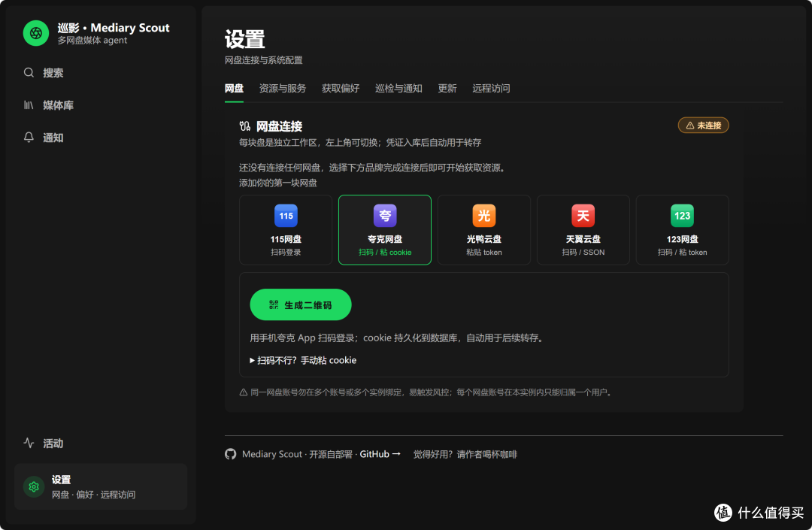The image size is (812, 530).
Task: Click the QR code icon in 生成二维码
Action: click(274, 305)
